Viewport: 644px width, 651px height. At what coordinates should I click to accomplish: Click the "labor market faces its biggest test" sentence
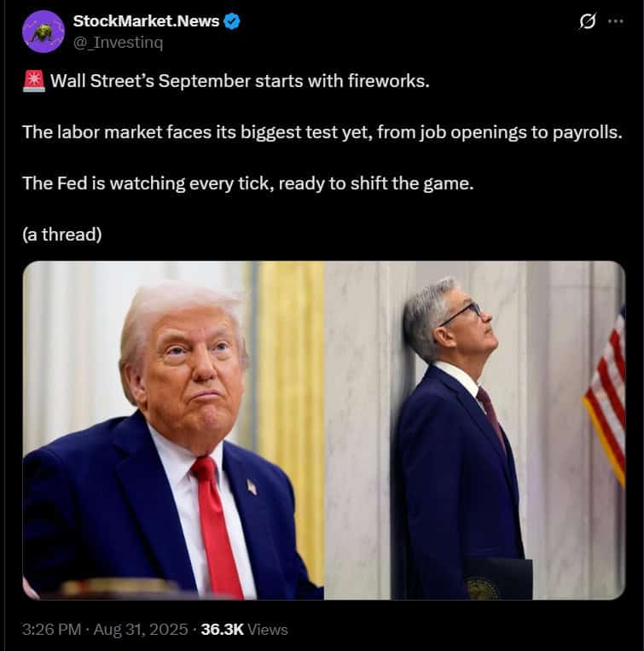pyautogui.click(x=322, y=132)
